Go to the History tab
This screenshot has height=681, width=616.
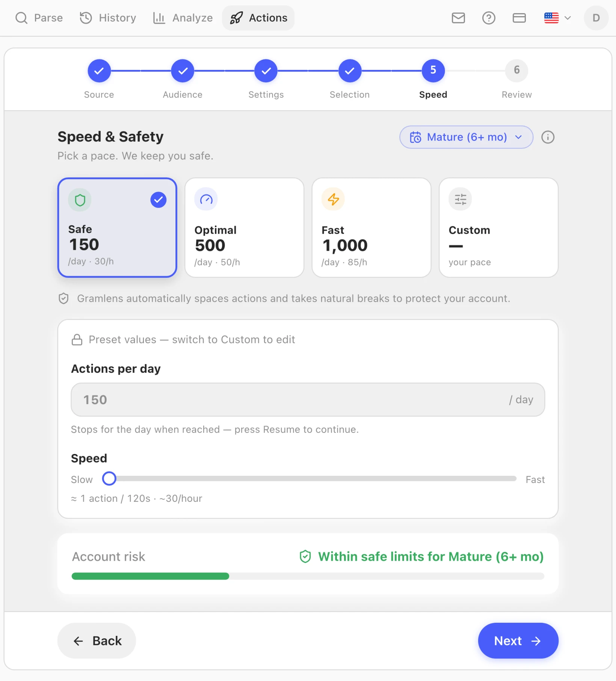click(x=108, y=18)
